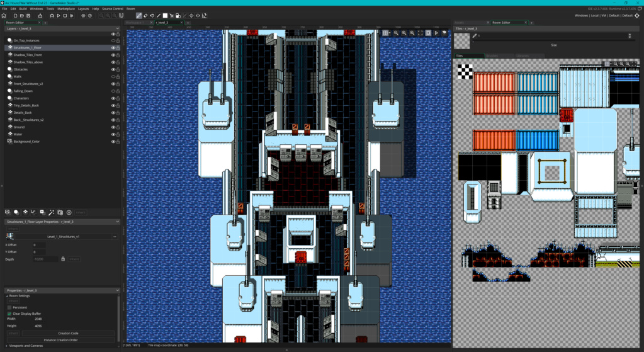Open a project with the folder icon
644x352 pixels.
22,16
